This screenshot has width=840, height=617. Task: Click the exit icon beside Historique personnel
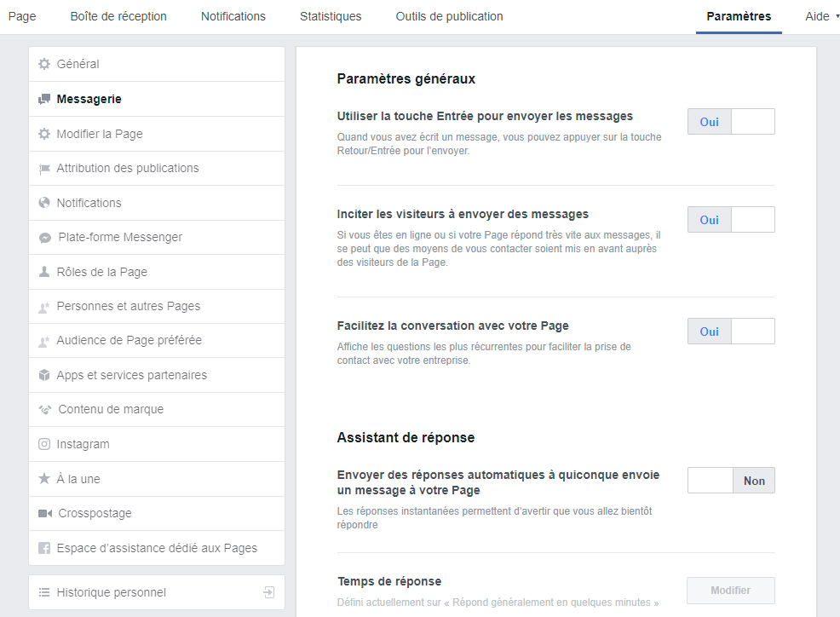(269, 592)
